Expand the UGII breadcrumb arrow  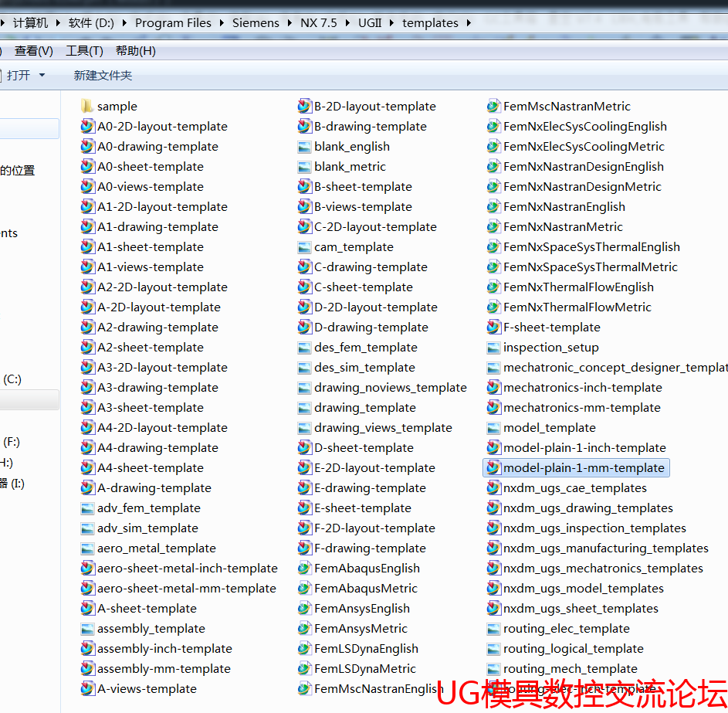tap(392, 22)
